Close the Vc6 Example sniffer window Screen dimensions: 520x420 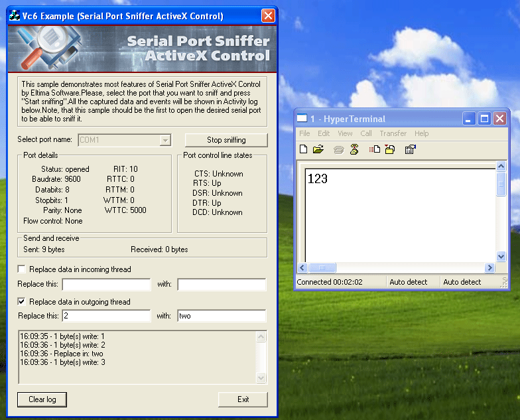268,16
